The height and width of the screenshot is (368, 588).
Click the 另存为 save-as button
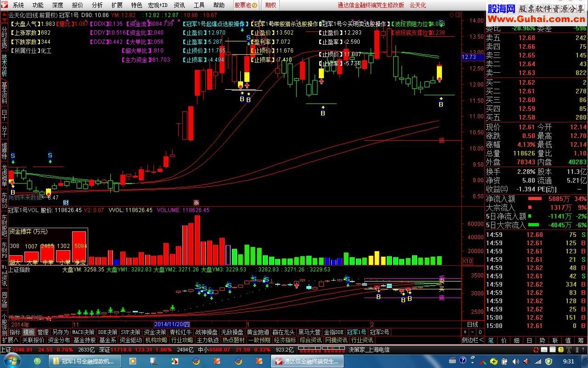(60, 332)
